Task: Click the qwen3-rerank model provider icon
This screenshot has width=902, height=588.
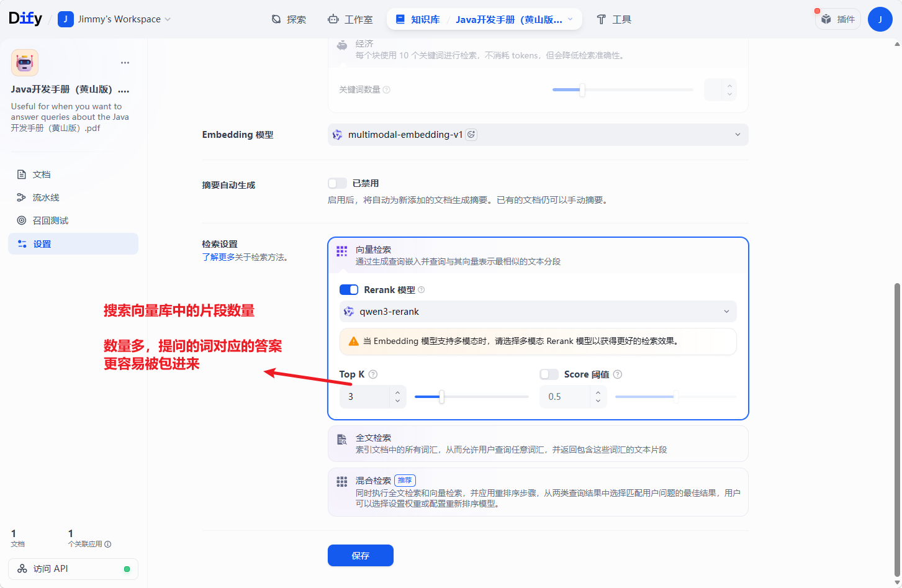Action: click(349, 312)
